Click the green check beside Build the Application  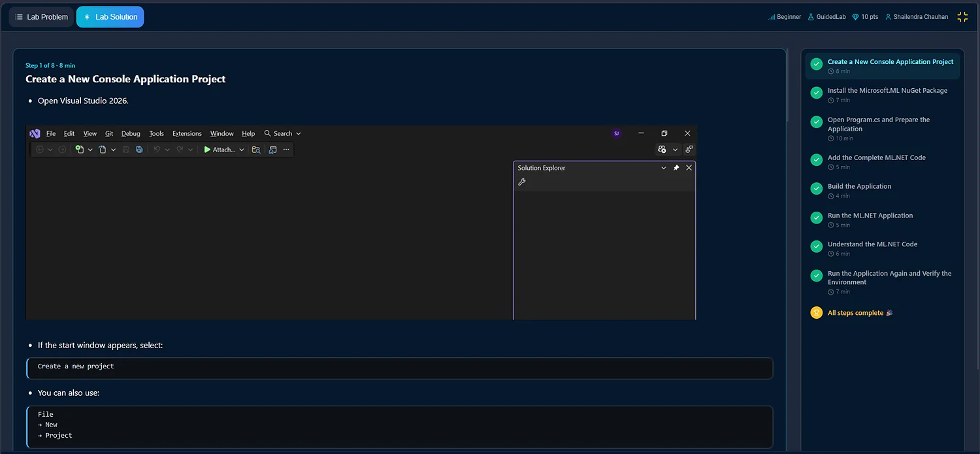coord(816,188)
